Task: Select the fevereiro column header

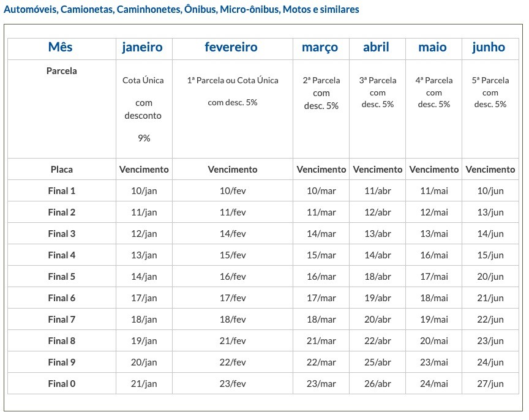Action: coord(231,47)
